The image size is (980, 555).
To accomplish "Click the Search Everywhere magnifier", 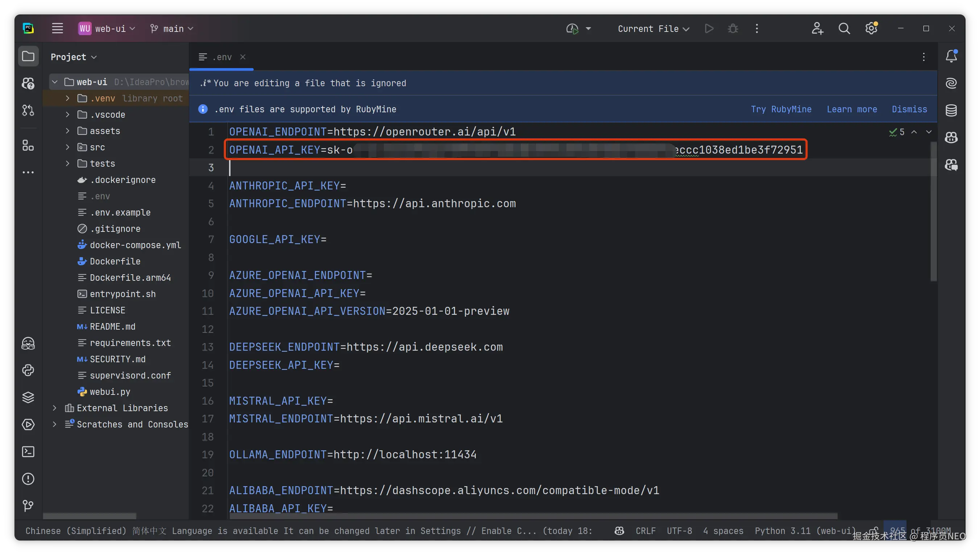I will tap(844, 29).
